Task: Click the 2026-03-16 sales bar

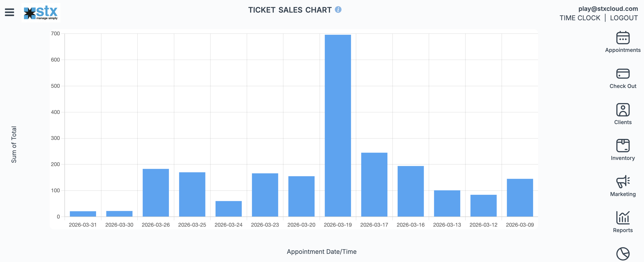Action: (410, 191)
